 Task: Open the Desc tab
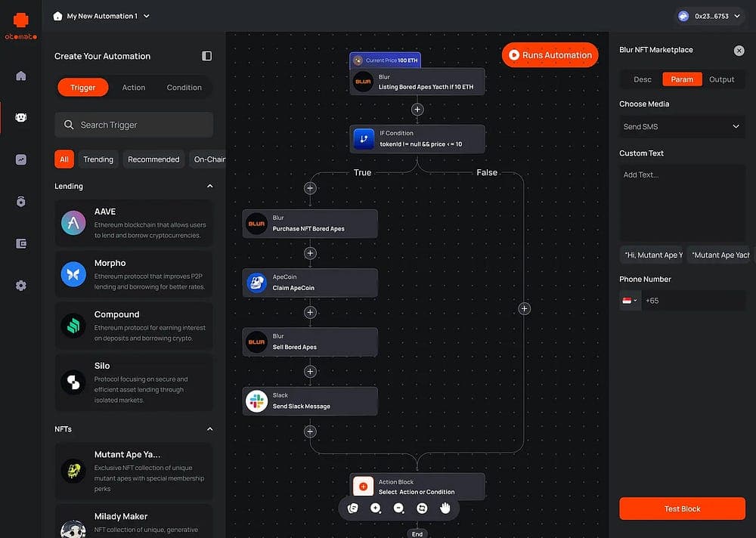642,79
